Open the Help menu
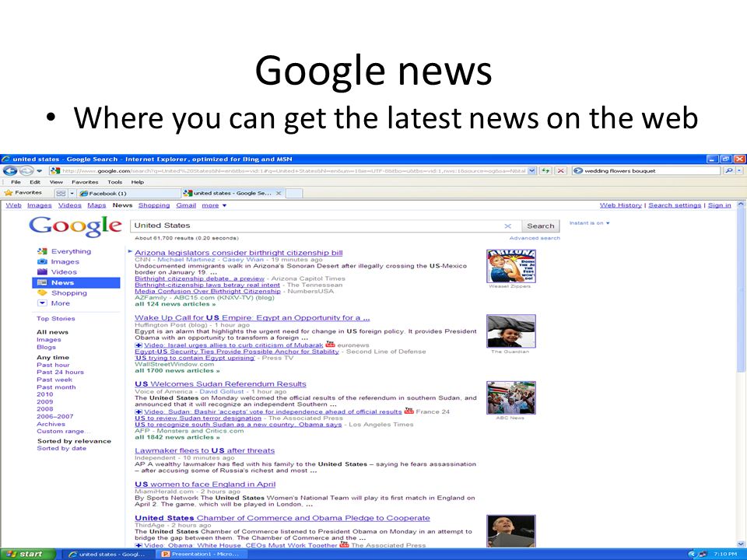The width and height of the screenshot is (747, 560). click(x=138, y=182)
